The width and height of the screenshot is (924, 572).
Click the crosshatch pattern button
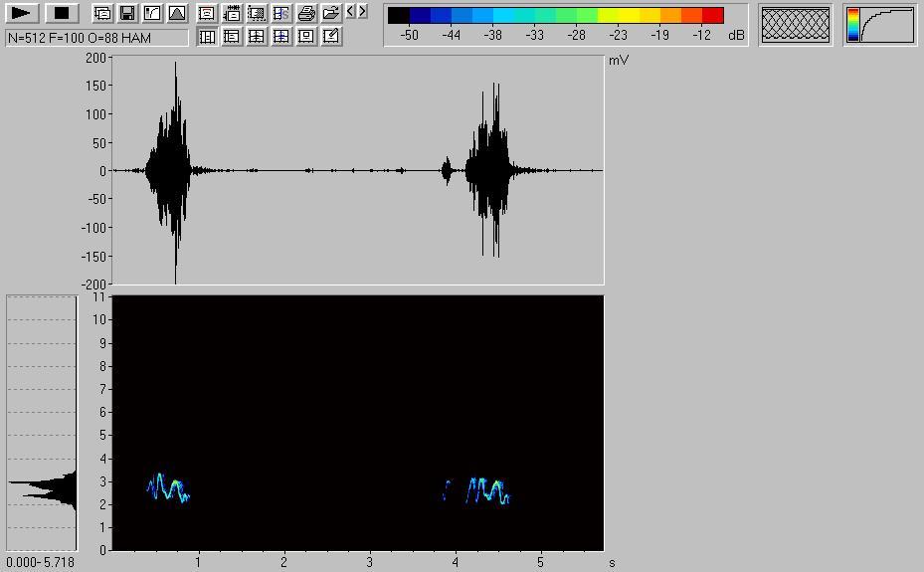point(795,26)
